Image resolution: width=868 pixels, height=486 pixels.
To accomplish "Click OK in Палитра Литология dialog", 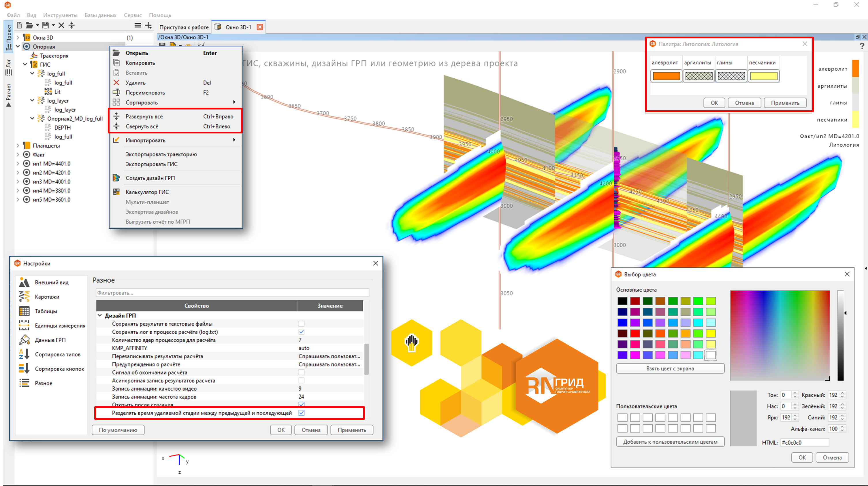I will (714, 103).
